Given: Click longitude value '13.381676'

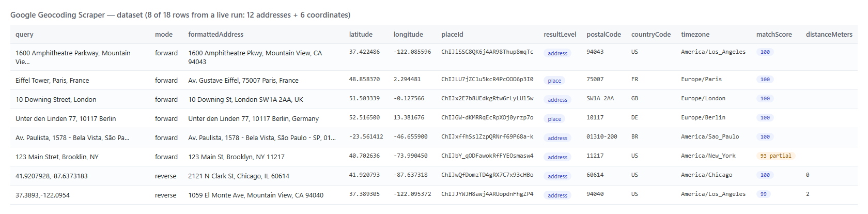Looking at the screenshot, I should [409, 117].
